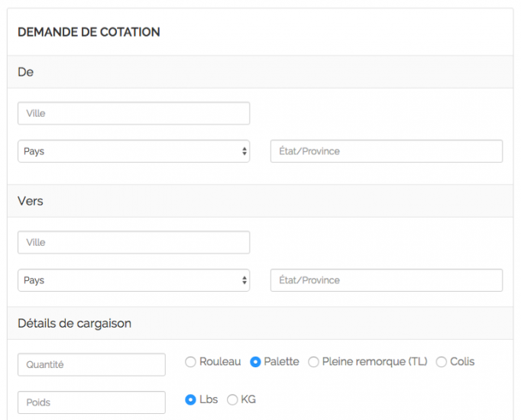
Task: Select the Pleine remorque (TL) option
Action: (313, 362)
